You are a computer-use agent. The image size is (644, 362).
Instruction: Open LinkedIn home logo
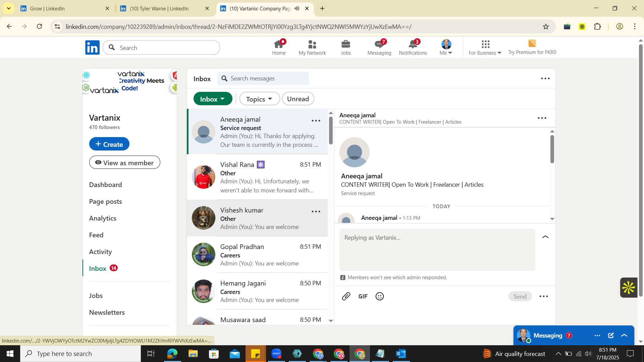pos(92,48)
